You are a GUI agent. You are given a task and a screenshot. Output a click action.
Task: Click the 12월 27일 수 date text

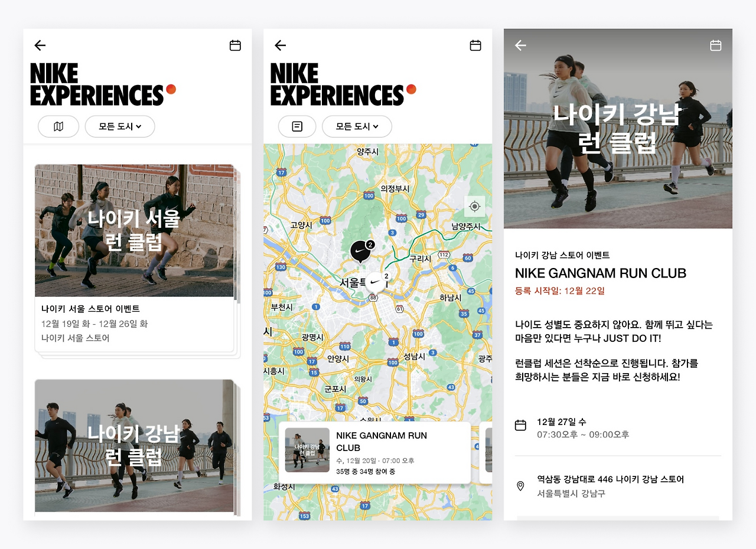coord(562,422)
